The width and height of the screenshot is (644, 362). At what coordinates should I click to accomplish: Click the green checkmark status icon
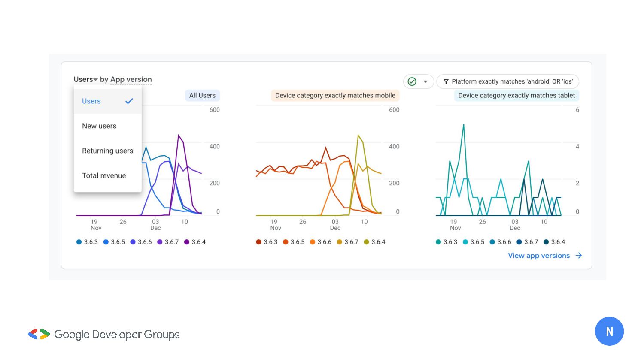pos(412,81)
